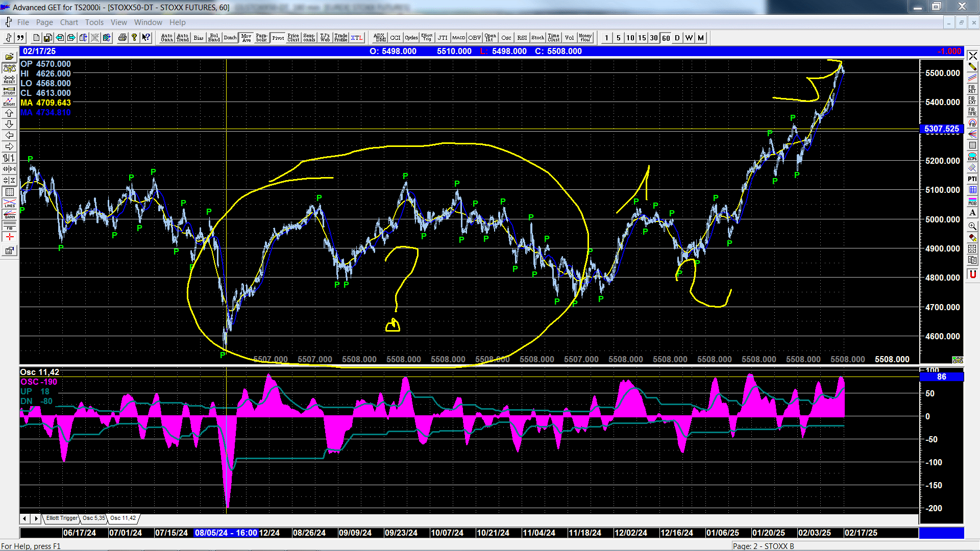Open the Print icon in toolbar
Screen dimensions: 980x551
[122, 38]
